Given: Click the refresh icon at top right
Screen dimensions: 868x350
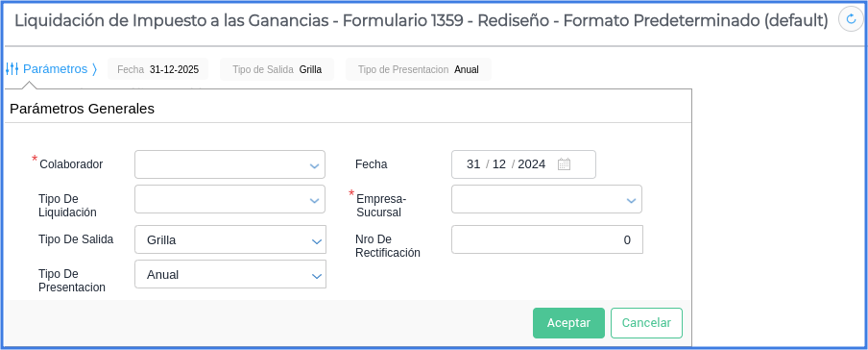Looking at the screenshot, I should pos(851,19).
